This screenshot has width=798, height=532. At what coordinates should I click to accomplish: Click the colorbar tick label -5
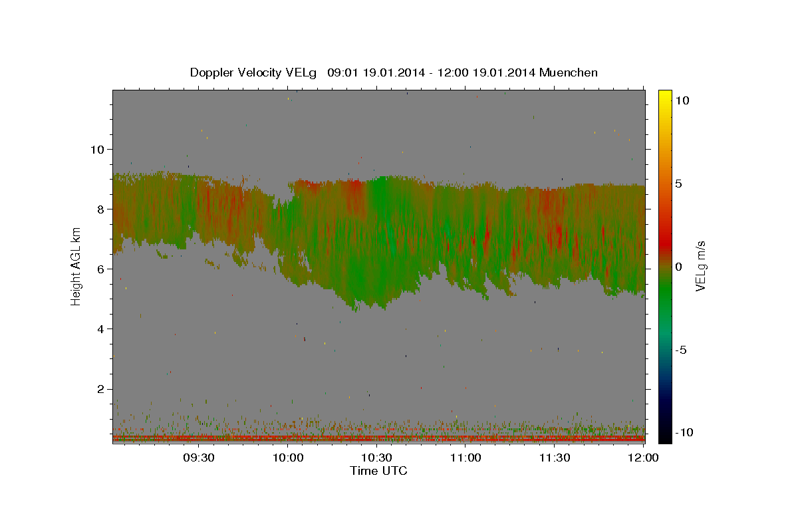tap(681, 350)
